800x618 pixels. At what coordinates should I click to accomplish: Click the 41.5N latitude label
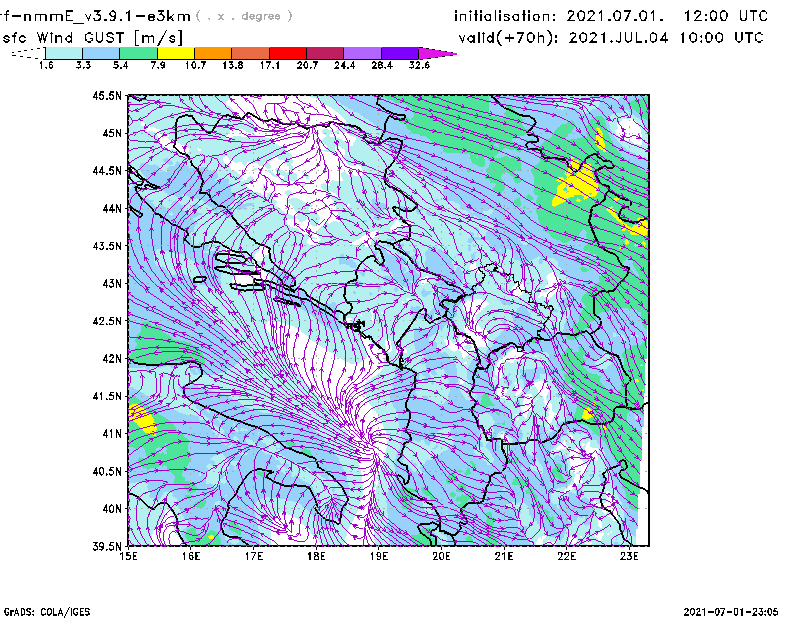[107, 396]
